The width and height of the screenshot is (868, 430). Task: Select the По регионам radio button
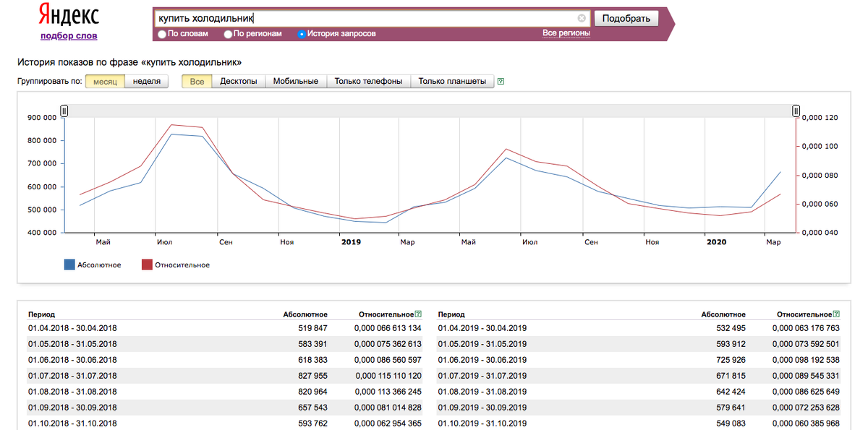228,34
